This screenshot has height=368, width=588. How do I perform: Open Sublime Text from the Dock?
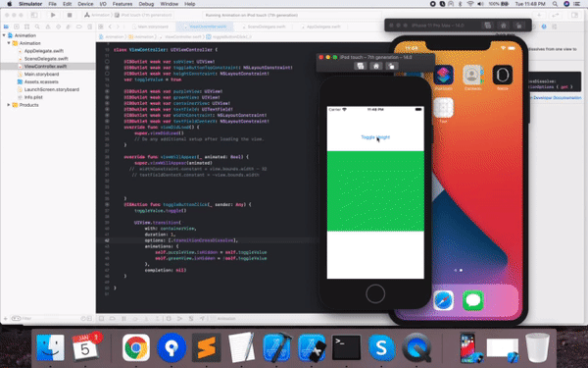coord(206,347)
